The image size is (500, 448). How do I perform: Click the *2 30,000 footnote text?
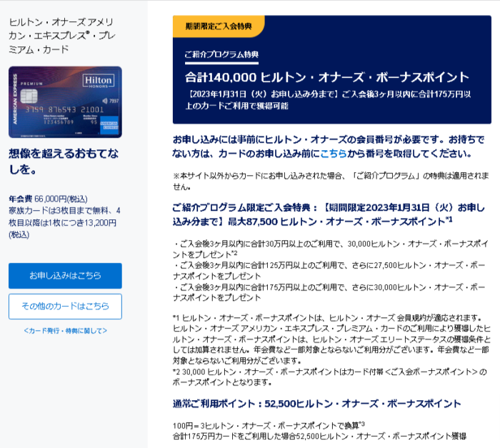(330, 377)
